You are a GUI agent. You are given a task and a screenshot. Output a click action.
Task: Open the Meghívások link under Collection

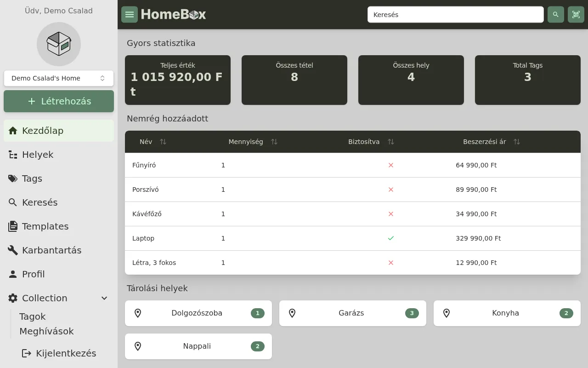click(46, 331)
